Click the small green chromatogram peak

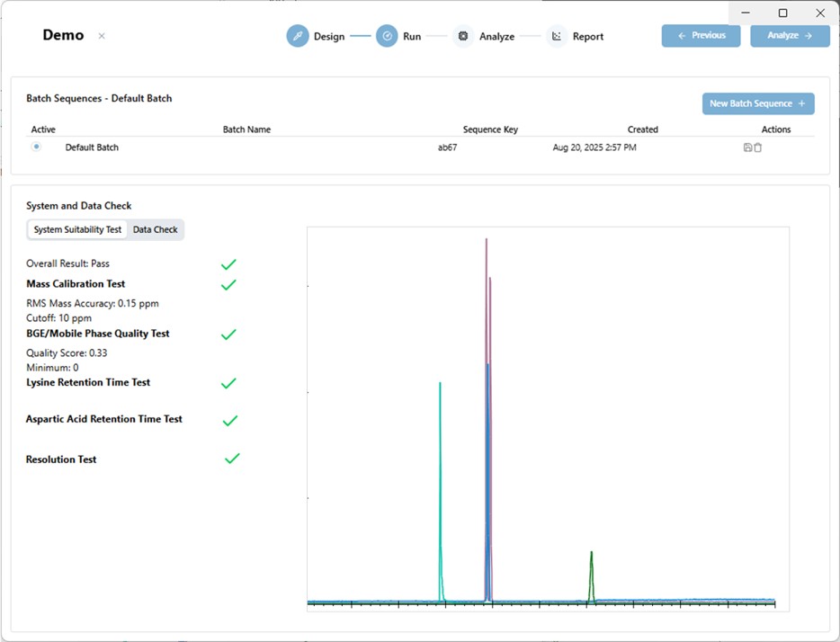click(x=592, y=577)
